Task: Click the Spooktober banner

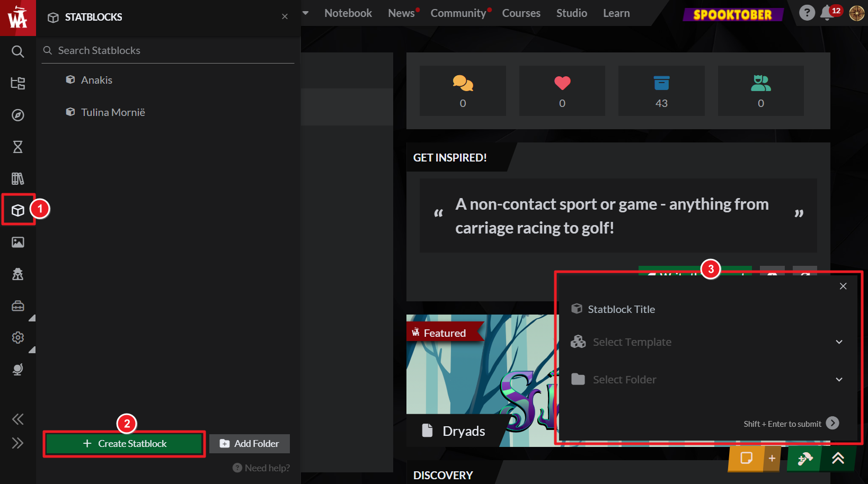Action: 733,14
